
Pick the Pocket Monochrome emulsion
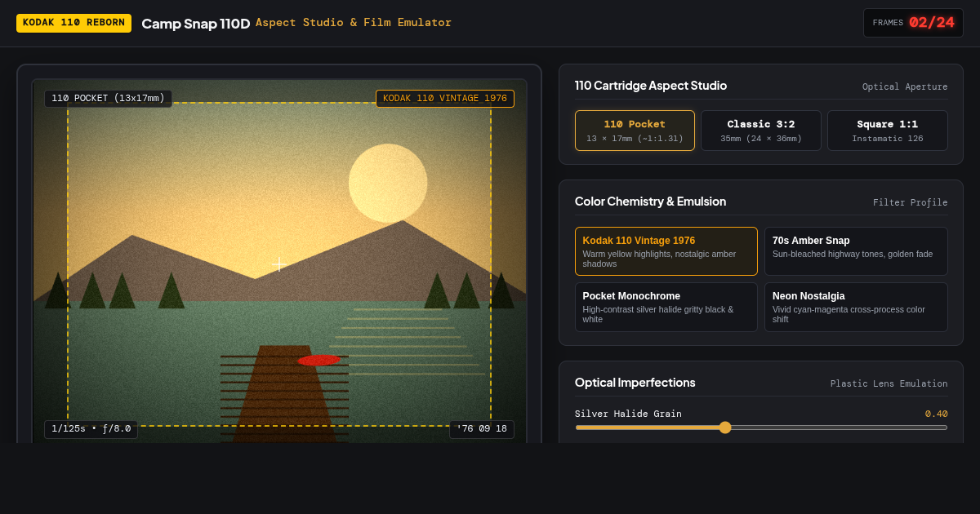point(666,307)
